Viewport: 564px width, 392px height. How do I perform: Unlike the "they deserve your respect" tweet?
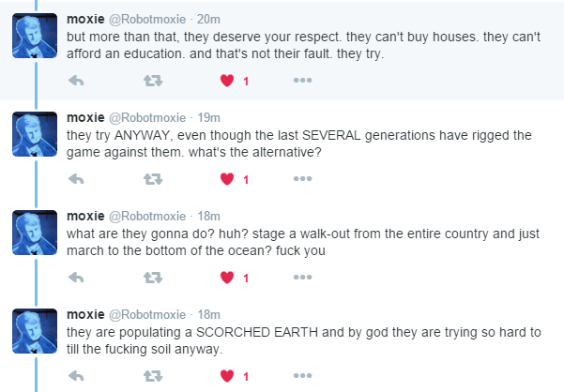(x=226, y=81)
